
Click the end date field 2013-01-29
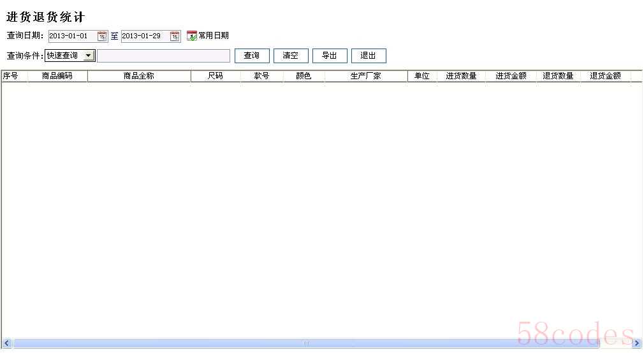click(x=144, y=36)
